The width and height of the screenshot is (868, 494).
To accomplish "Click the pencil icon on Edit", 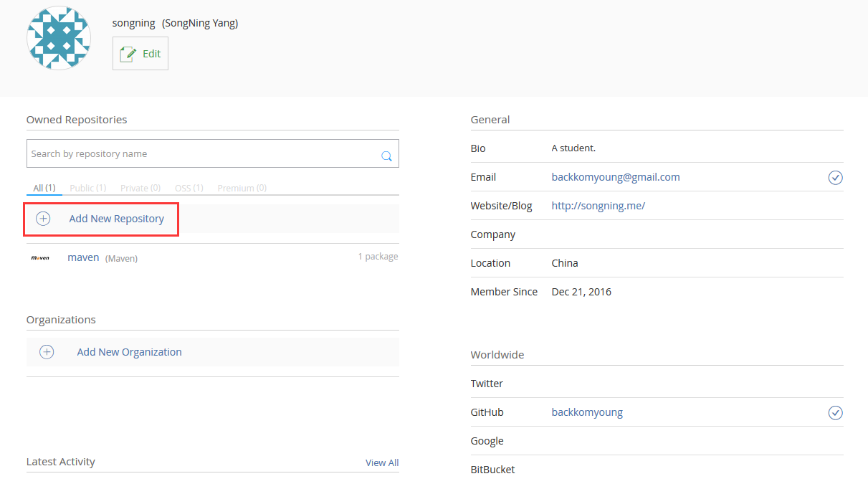I will [128, 54].
